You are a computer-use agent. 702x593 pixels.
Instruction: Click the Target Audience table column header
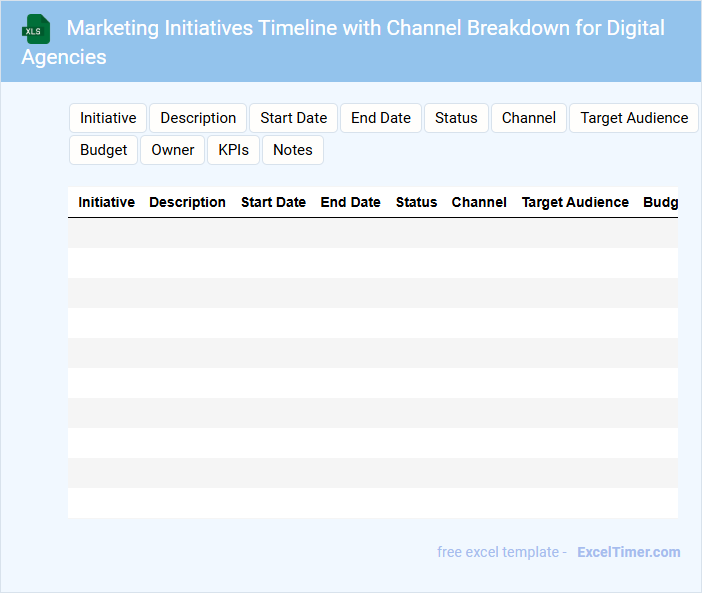point(575,202)
